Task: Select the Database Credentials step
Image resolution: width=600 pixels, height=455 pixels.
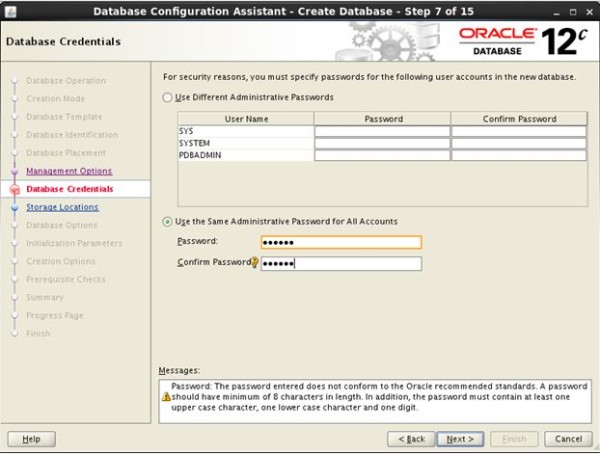Action: (70, 189)
